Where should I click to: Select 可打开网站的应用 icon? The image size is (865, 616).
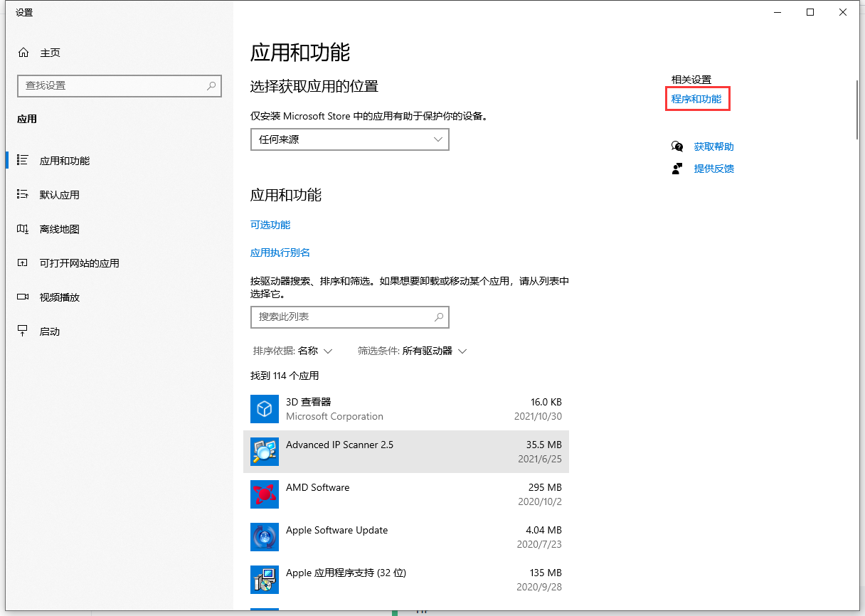click(23, 263)
